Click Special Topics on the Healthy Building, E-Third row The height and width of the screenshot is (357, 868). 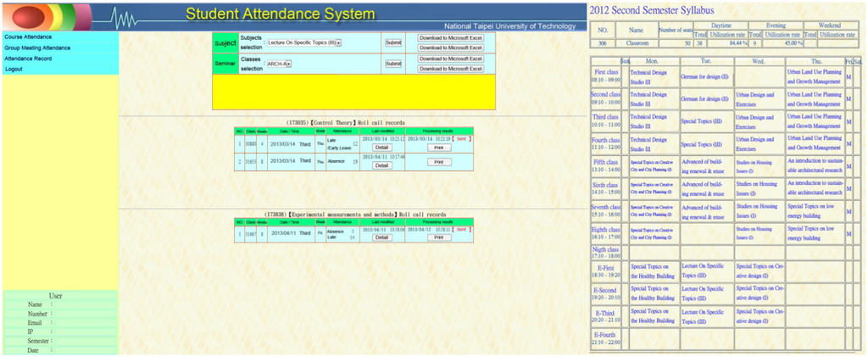pos(651,315)
